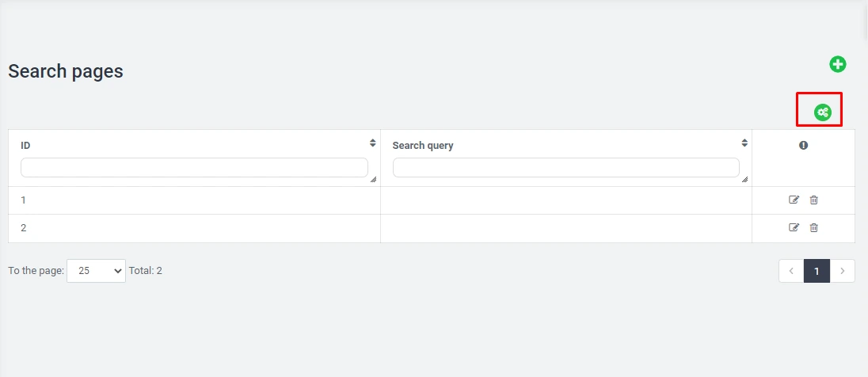868x377 pixels.
Task: Sort the table by ID column arrows
Action: pos(372,143)
